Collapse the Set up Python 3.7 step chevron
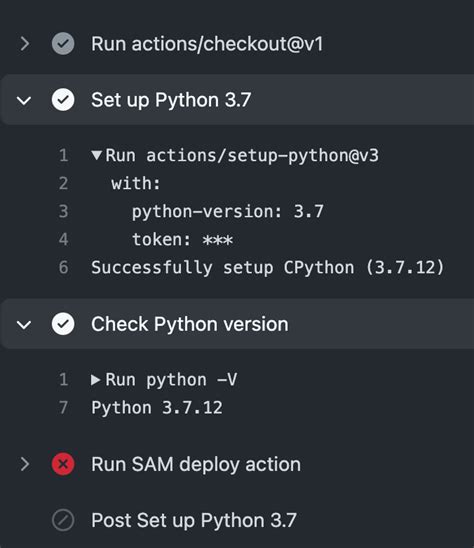This screenshot has height=548, width=474. point(24,101)
